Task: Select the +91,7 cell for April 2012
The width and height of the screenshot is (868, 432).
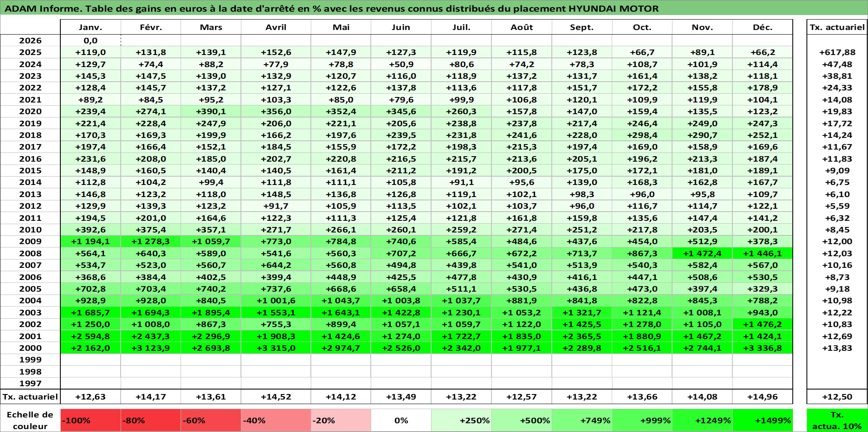Action: click(276, 206)
